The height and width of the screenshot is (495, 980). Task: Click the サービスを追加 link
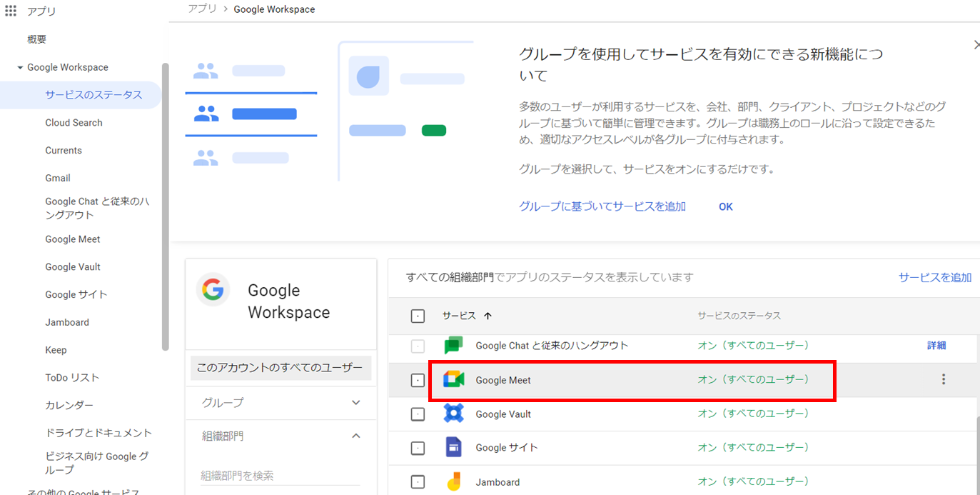click(935, 278)
